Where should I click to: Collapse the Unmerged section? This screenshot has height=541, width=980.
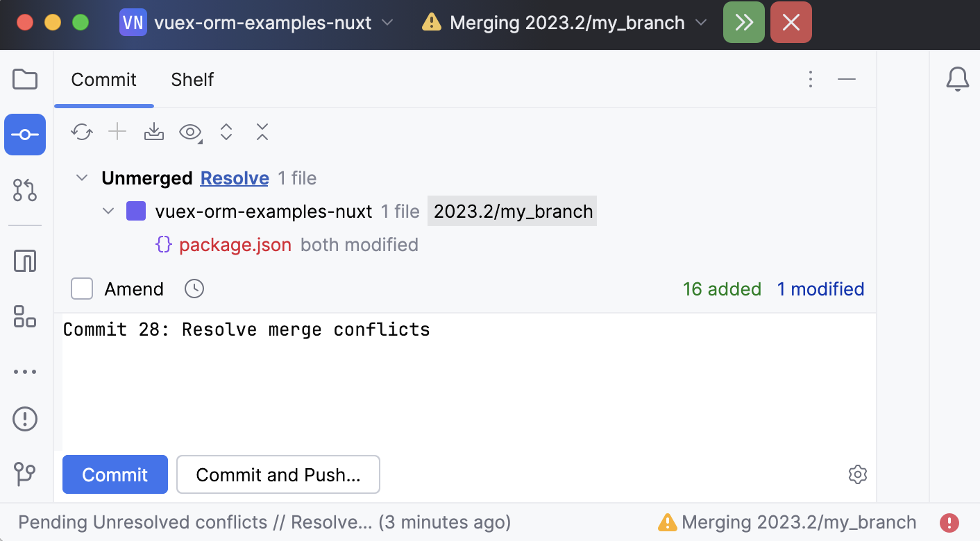point(81,178)
